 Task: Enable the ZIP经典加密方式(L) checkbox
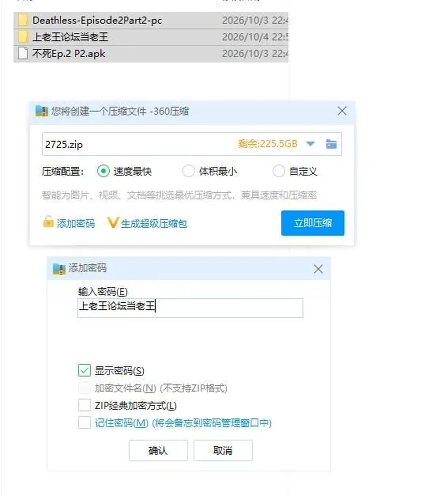84,405
